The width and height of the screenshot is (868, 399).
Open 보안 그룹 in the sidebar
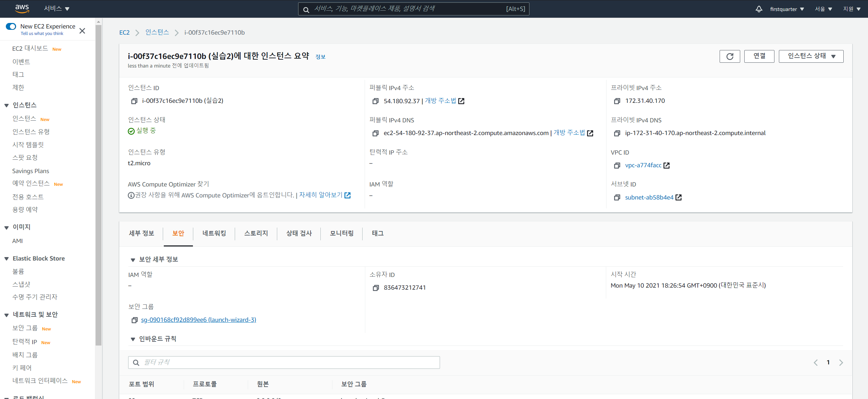pyautogui.click(x=25, y=328)
